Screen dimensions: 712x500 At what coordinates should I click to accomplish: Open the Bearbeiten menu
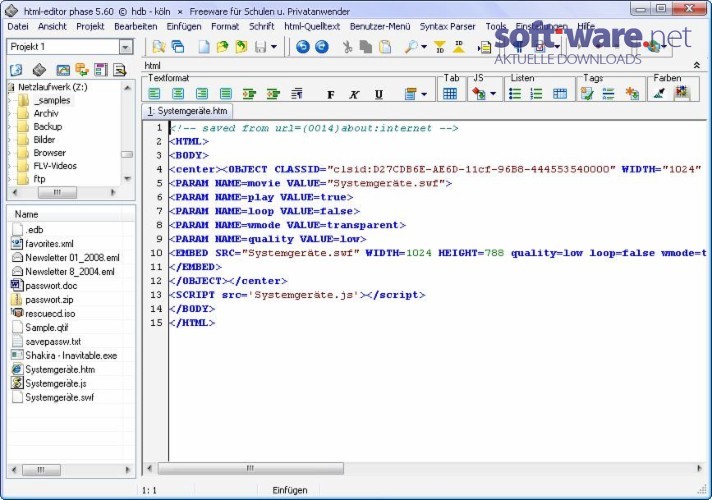[x=135, y=26]
